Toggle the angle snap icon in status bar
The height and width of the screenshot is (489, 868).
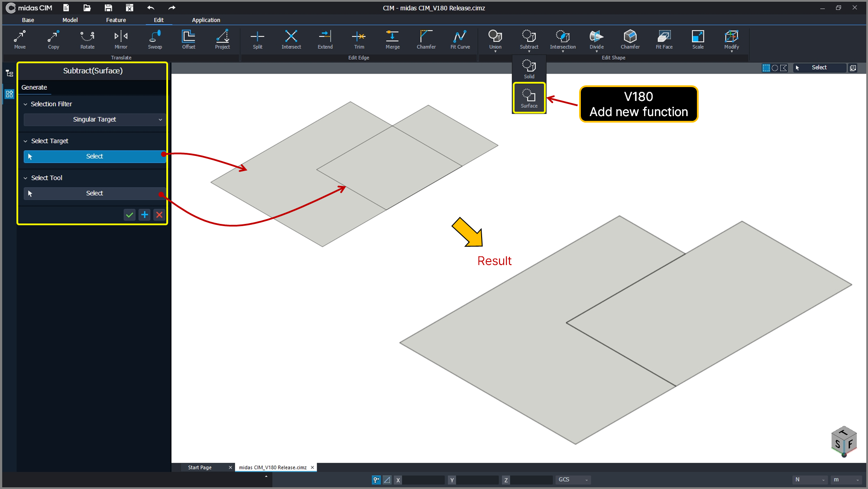pos(387,479)
